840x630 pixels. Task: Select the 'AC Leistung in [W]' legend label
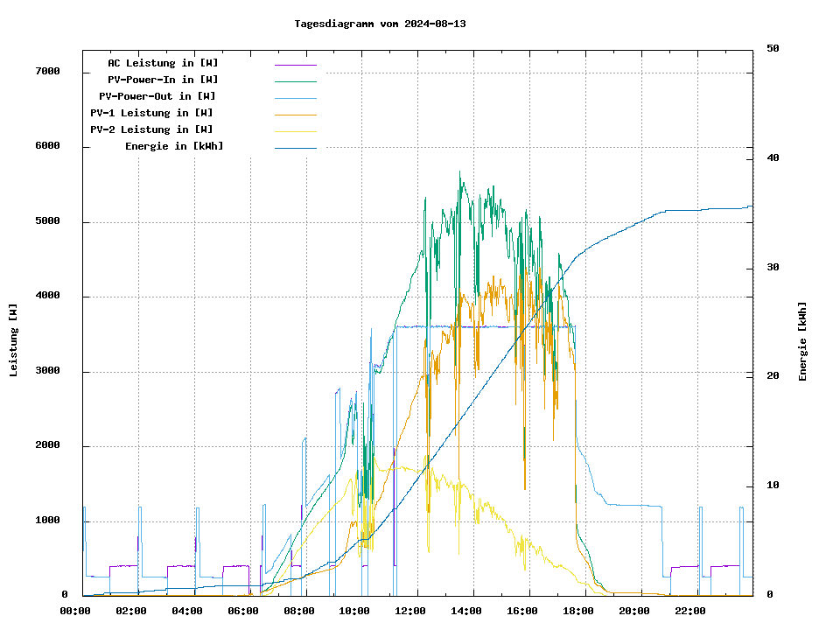(163, 63)
